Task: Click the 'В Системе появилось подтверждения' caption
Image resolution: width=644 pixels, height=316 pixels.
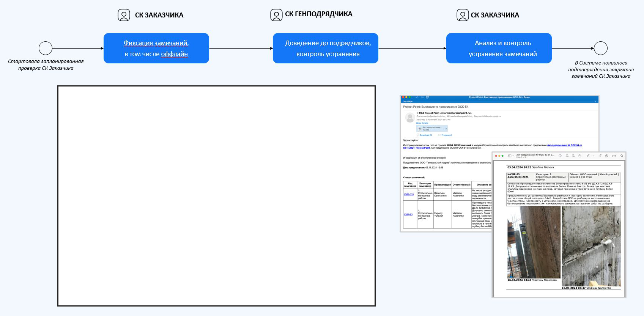Action: [601, 69]
